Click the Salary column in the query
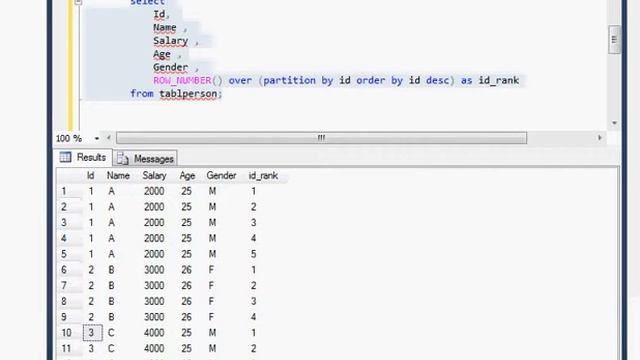Screen dimensions: 640x360 [171, 41]
